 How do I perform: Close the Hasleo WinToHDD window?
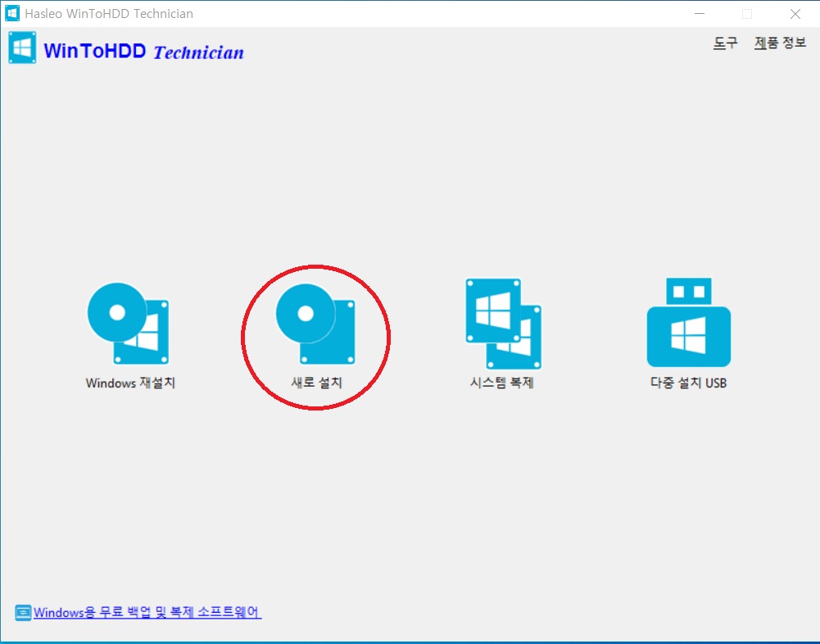(795, 14)
